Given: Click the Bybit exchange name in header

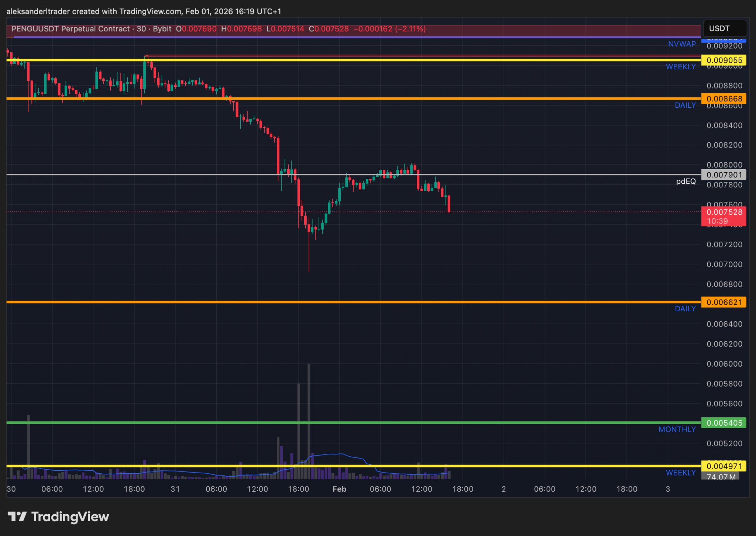Looking at the screenshot, I should pos(162,29).
